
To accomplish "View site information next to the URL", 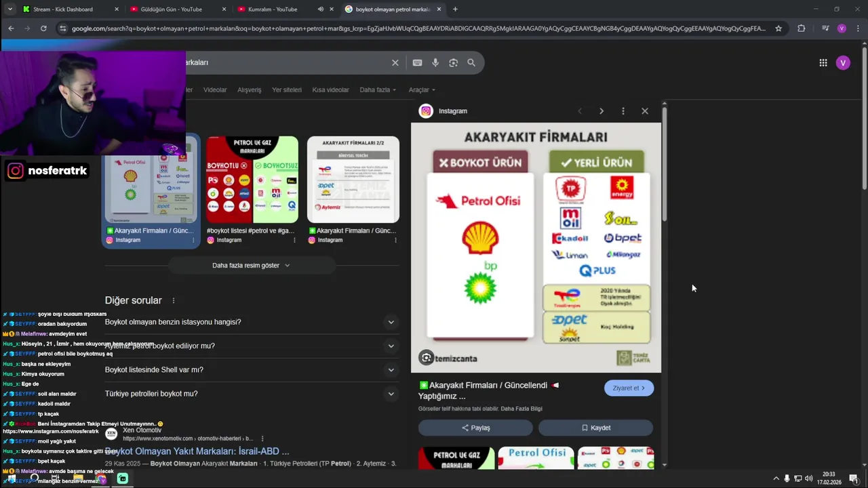I will [63, 28].
